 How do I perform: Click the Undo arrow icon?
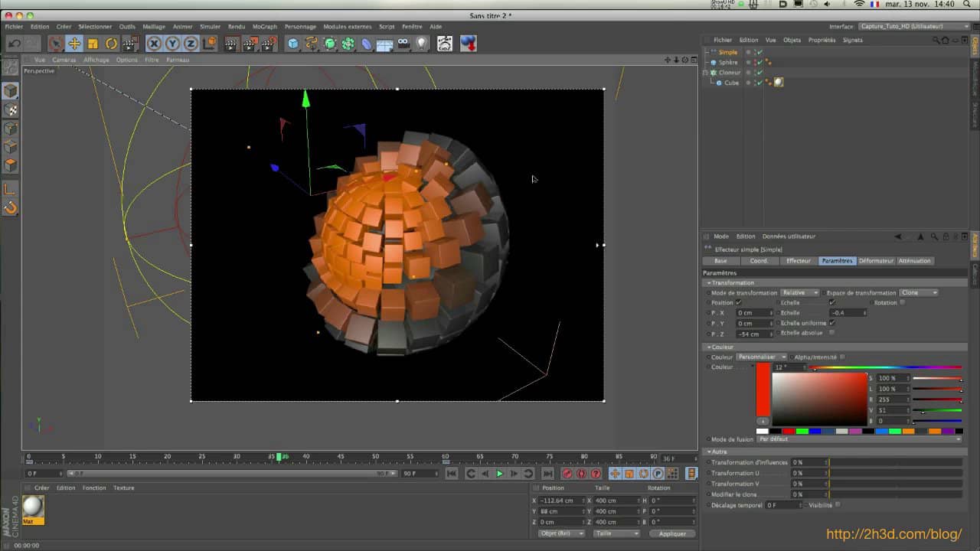(14, 44)
